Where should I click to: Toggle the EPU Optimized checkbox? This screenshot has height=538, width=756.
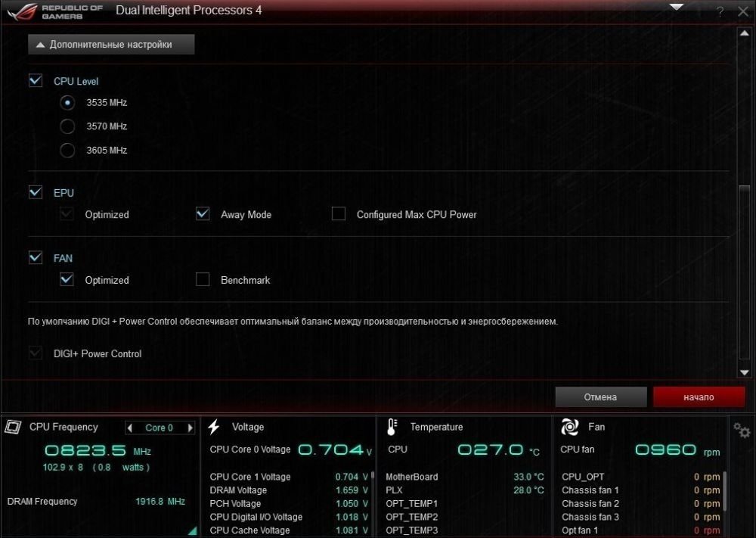tap(67, 213)
